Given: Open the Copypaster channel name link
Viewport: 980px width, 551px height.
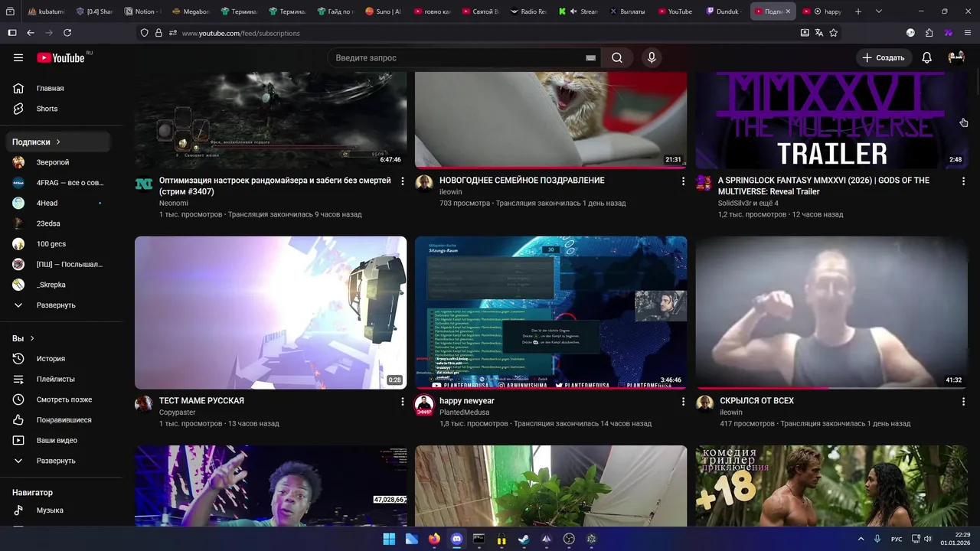Looking at the screenshot, I should (177, 412).
